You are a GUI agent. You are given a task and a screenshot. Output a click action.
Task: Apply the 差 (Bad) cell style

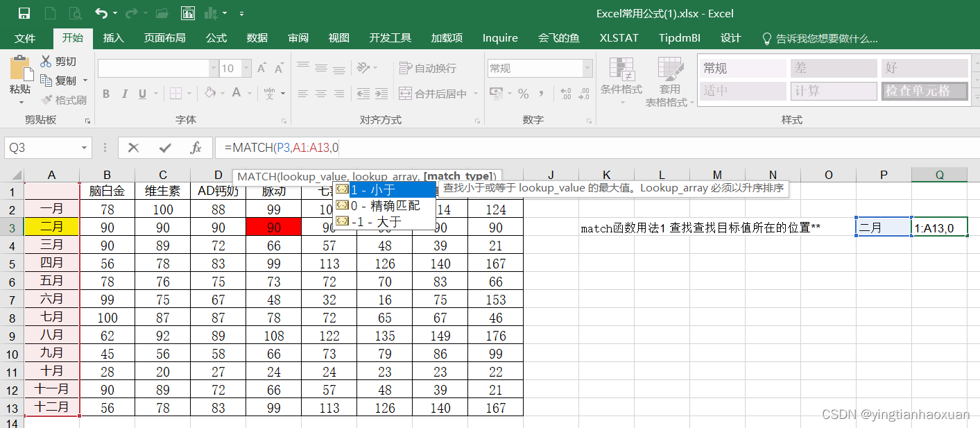(x=833, y=68)
